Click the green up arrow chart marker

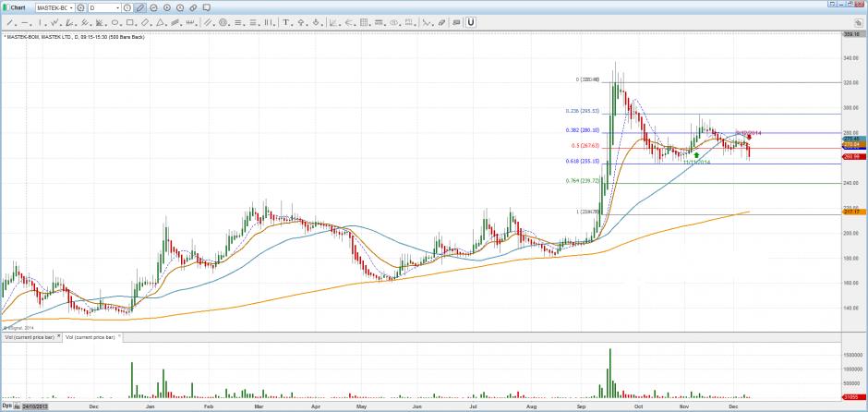(696, 155)
